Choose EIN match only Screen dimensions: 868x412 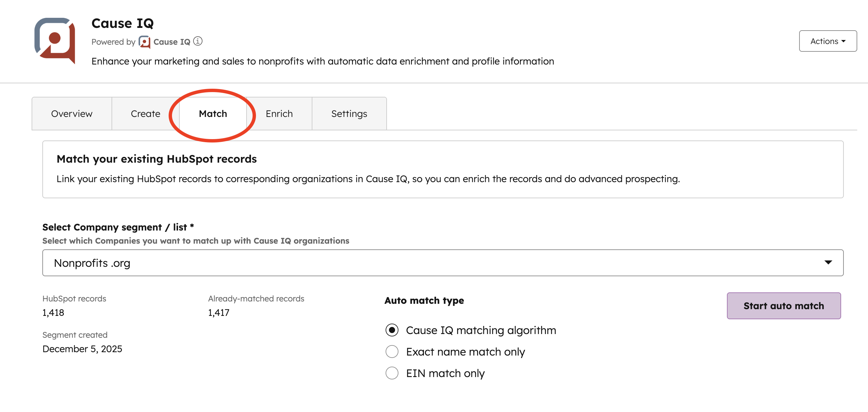pyautogui.click(x=392, y=373)
